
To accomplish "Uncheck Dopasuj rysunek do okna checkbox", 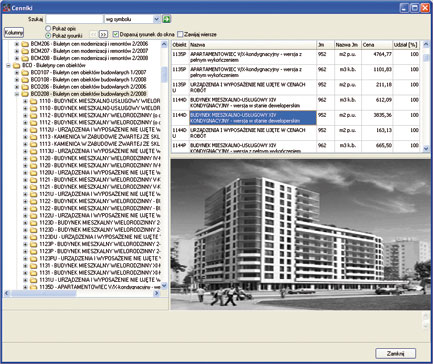I will pos(116,34).
